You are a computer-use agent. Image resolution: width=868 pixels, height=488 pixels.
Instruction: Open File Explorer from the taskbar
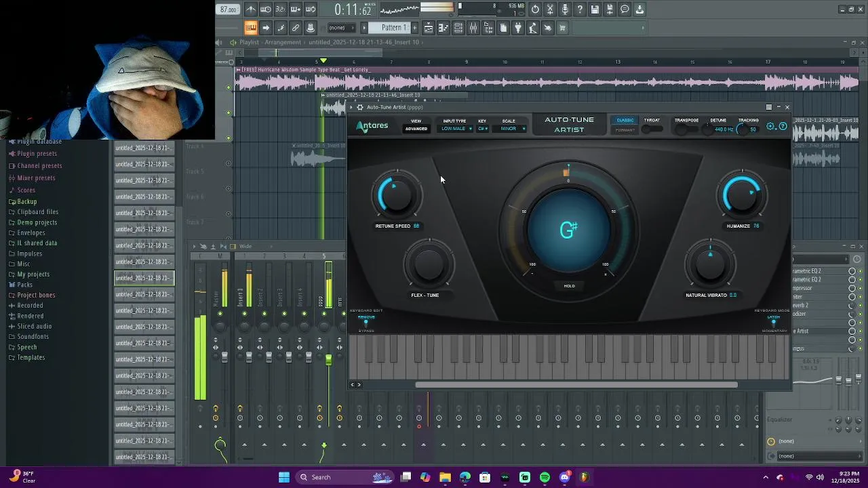coord(445,477)
